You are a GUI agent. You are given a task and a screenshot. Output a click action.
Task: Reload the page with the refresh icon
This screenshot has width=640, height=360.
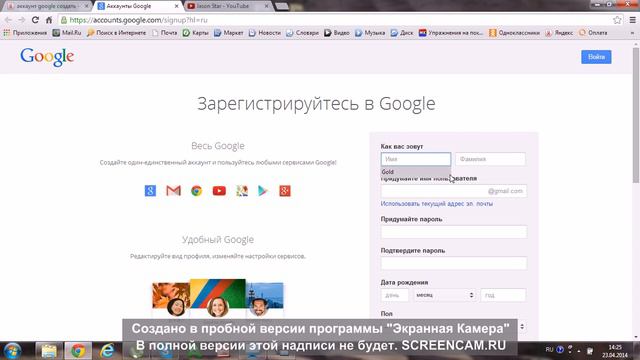pos(36,20)
